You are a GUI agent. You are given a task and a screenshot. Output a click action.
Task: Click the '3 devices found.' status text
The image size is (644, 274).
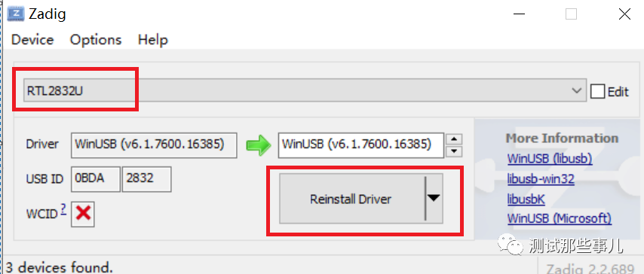(x=59, y=267)
